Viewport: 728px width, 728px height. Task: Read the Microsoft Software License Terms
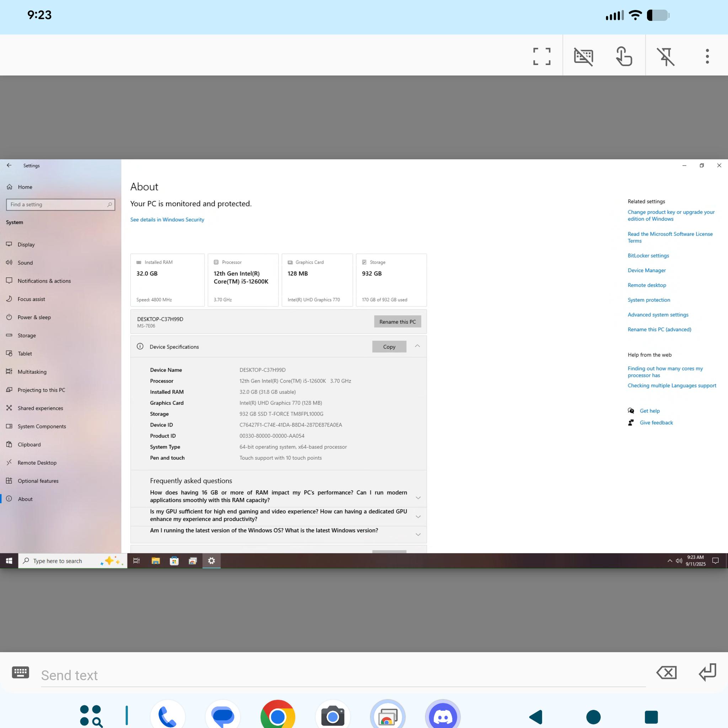tap(670, 237)
